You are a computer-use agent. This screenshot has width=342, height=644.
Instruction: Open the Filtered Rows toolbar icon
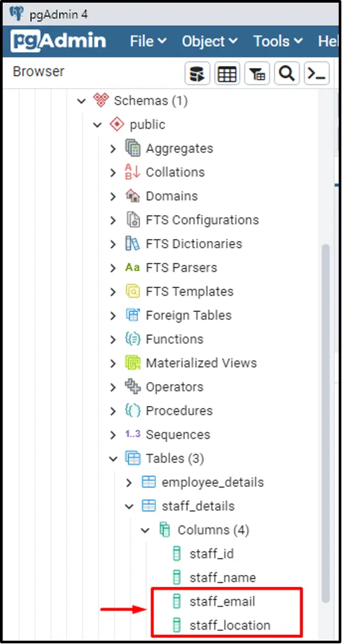(257, 74)
